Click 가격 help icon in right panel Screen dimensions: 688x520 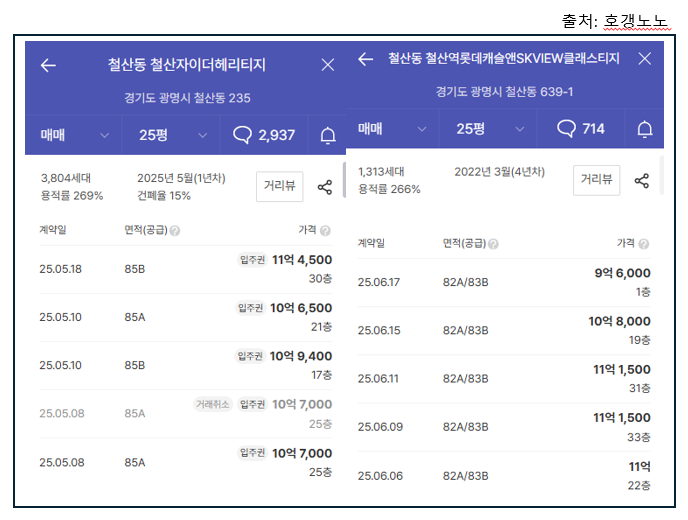click(644, 244)
